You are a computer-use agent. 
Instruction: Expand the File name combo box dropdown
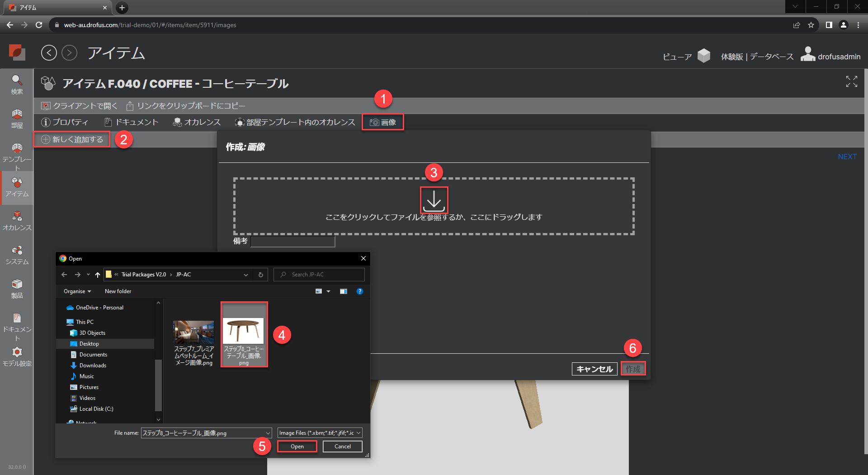[x=268, y=433]
